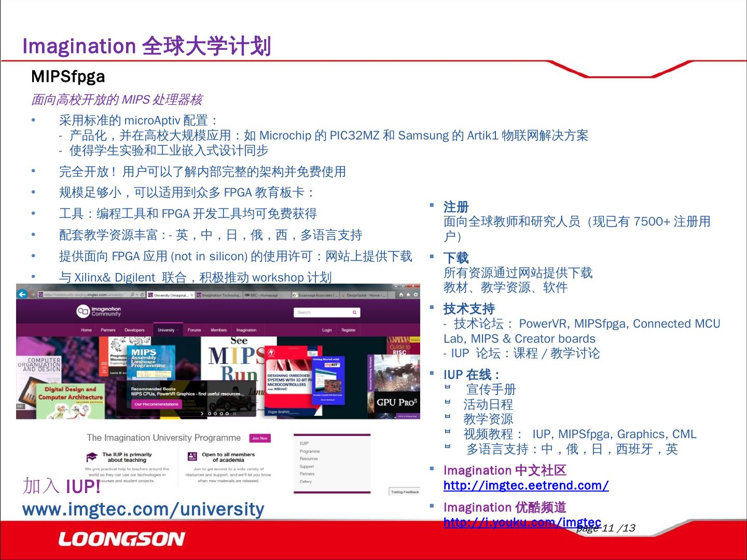Switch to the DesignSpark - Home tab
747x560 pixels.
pyautogui.click(x=364, y=295)
